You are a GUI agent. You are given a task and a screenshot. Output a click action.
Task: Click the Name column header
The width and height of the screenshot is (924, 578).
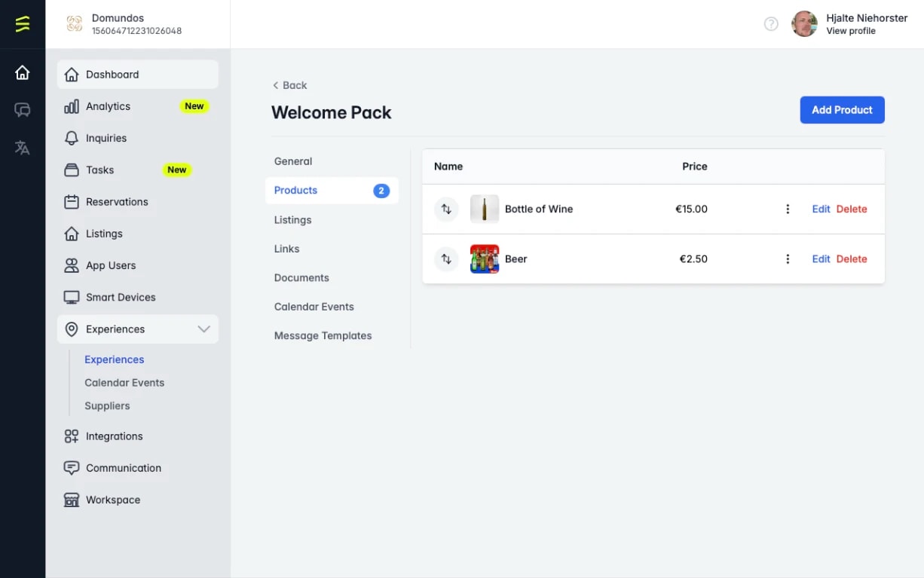(x=448, y=167)
